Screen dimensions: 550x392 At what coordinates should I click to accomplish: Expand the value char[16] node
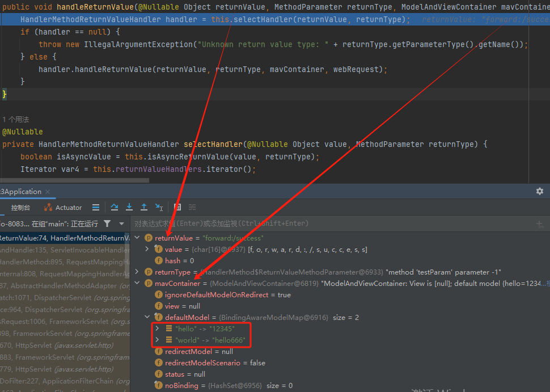coord(147,249)
